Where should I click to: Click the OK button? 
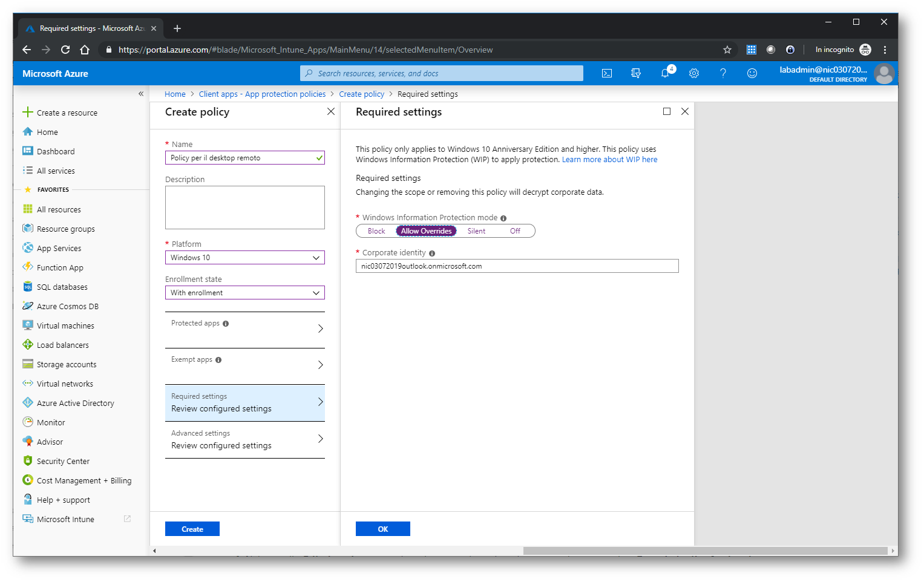383,529
